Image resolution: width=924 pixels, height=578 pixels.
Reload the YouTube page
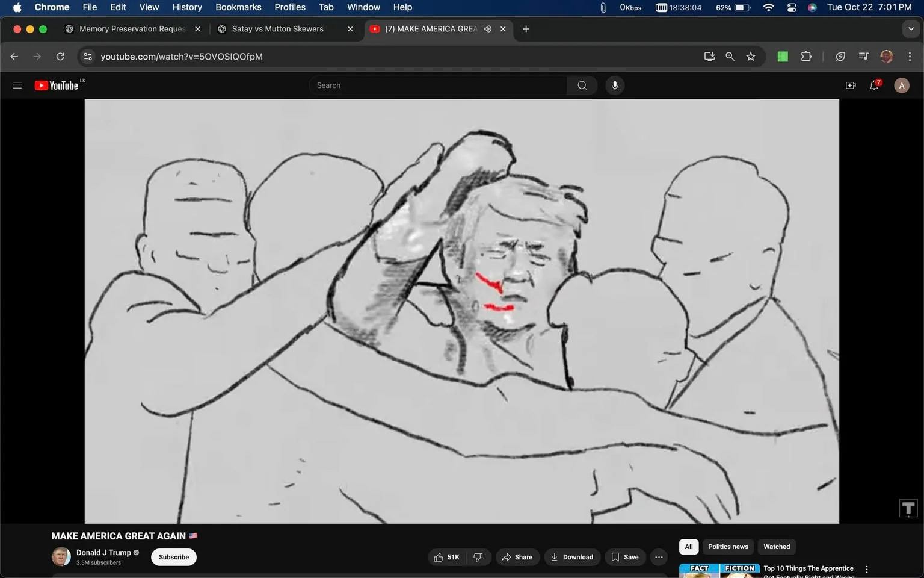coord(60,57)
